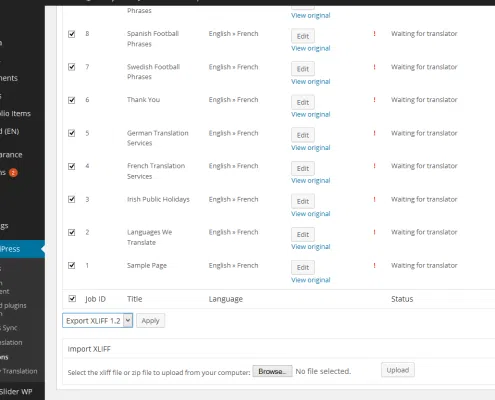Click the red alert icon for Irish Public Holidays

pos(374,199)
